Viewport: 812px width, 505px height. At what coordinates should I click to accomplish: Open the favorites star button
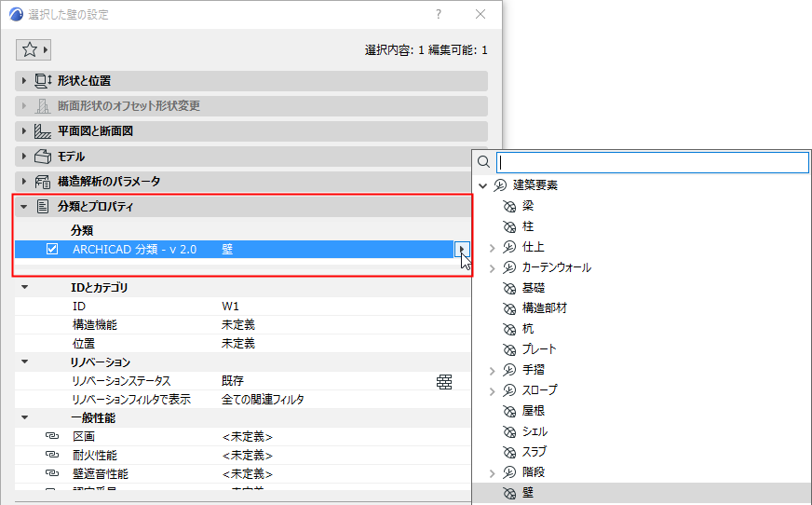point(34,49)
